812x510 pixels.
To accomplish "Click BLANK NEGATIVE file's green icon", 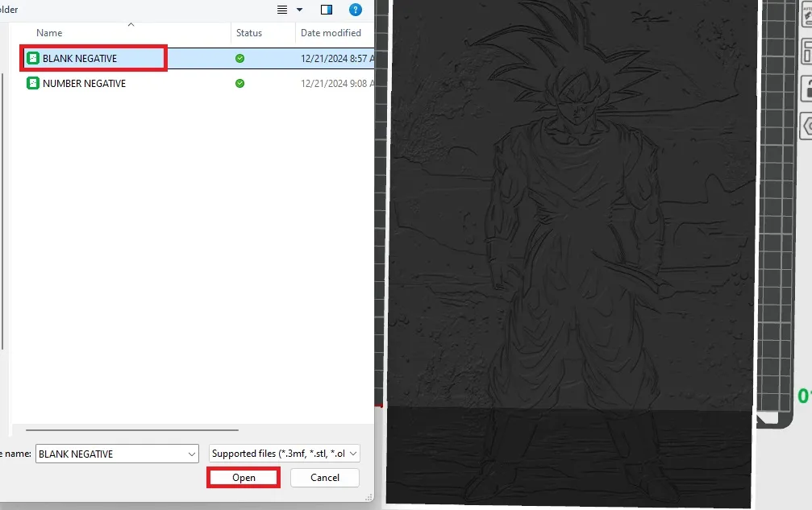I will click(x=32, y=59).
